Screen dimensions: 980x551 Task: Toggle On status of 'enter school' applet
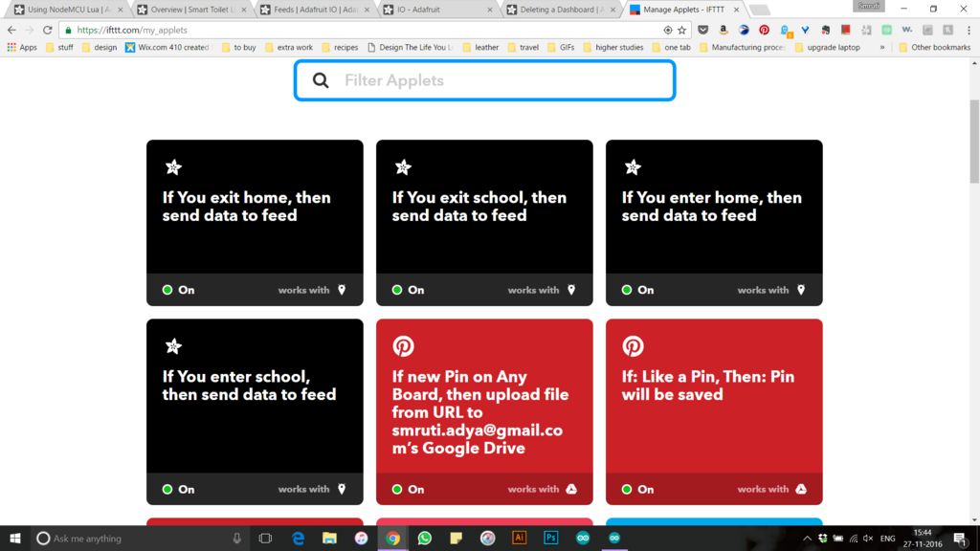coord(178,489)
